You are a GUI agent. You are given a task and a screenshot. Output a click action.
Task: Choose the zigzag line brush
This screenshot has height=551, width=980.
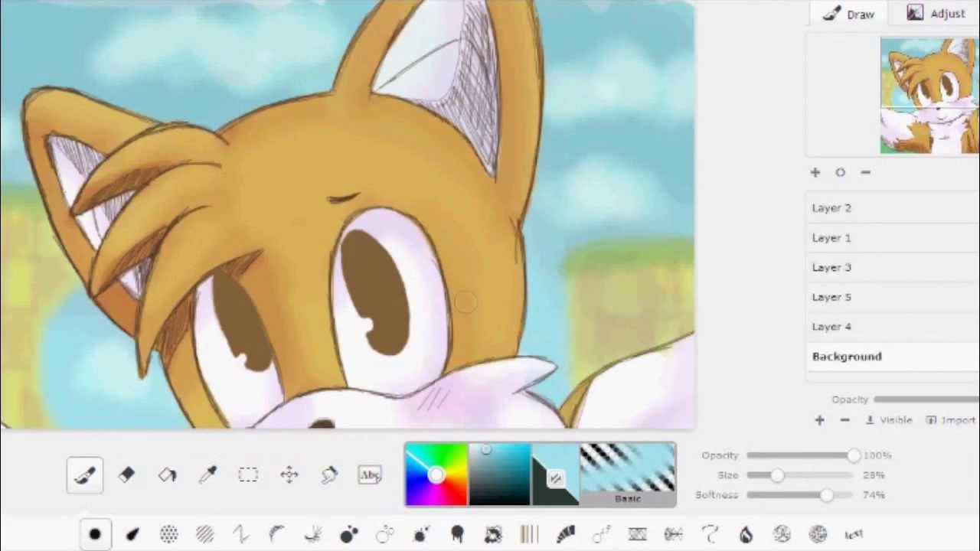point(240,534)
